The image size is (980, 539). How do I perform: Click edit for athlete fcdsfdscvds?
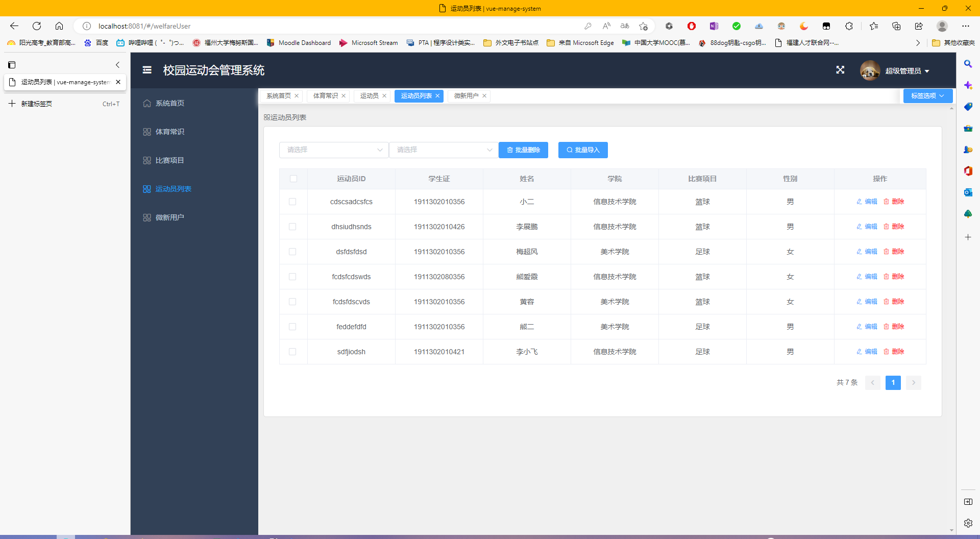pos(867,302)
